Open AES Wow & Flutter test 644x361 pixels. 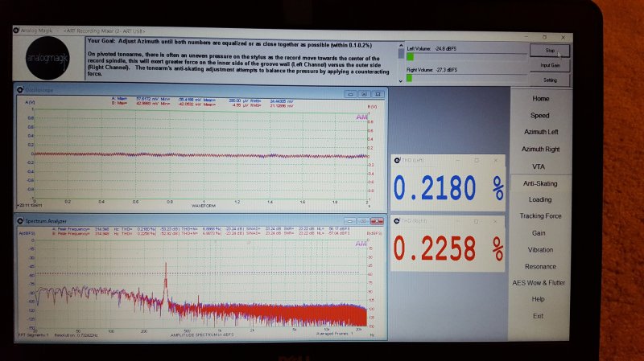[539, 283]
